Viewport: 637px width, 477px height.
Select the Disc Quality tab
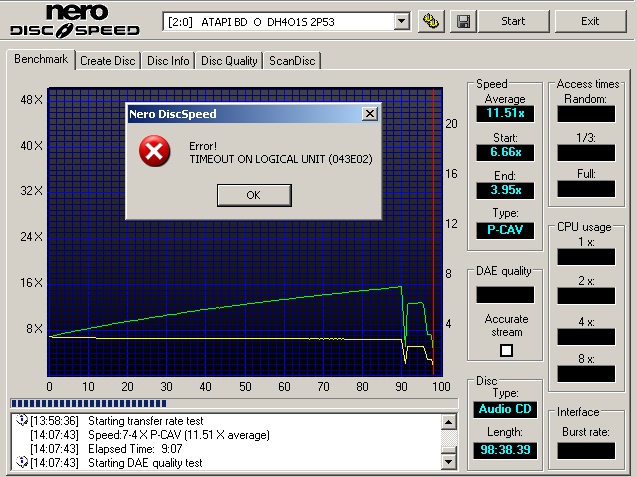coord(230,61)
